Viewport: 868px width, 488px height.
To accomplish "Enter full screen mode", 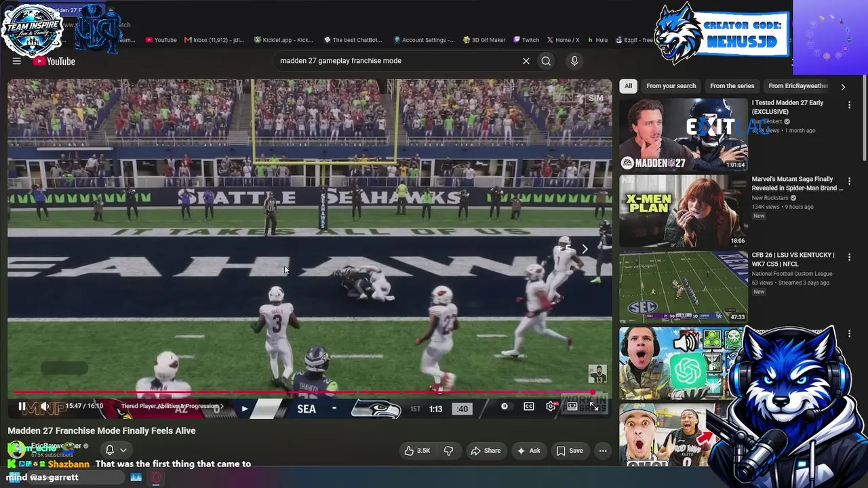I will coord(594,407).
